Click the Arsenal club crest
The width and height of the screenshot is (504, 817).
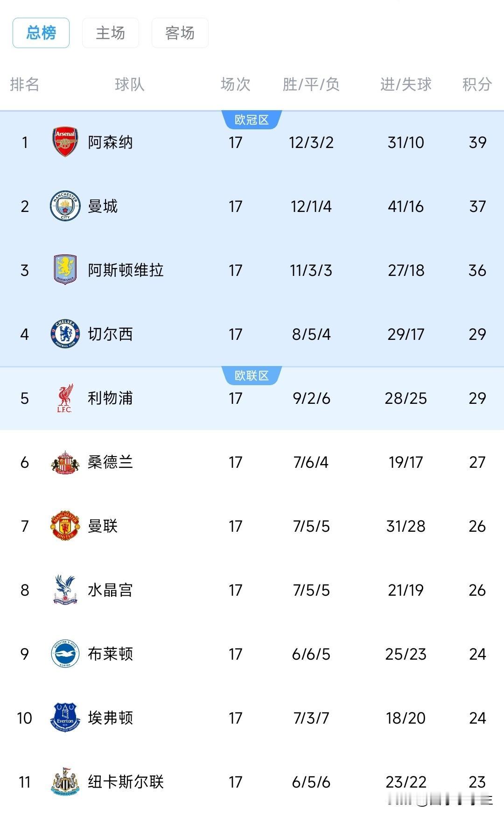(65, 142)
